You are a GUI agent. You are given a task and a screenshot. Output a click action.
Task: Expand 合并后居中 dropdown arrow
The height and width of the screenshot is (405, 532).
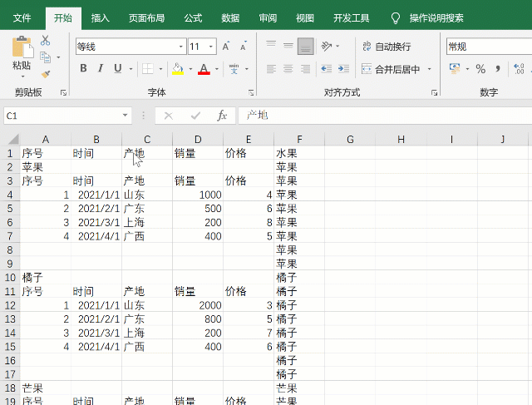(429, 69)
